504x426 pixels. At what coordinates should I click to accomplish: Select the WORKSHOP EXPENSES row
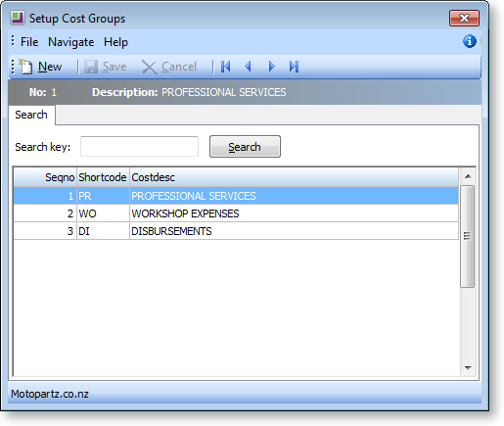pyautogui.click(x=236, y=213)
